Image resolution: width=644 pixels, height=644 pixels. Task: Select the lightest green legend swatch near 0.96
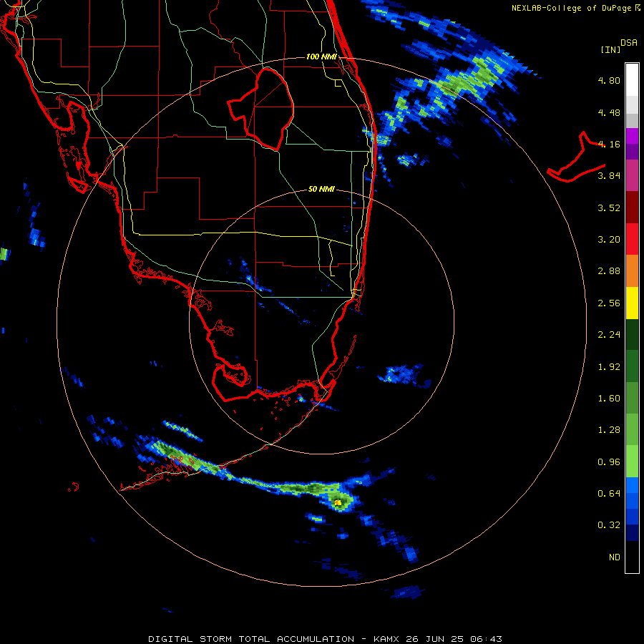(632, 462)
